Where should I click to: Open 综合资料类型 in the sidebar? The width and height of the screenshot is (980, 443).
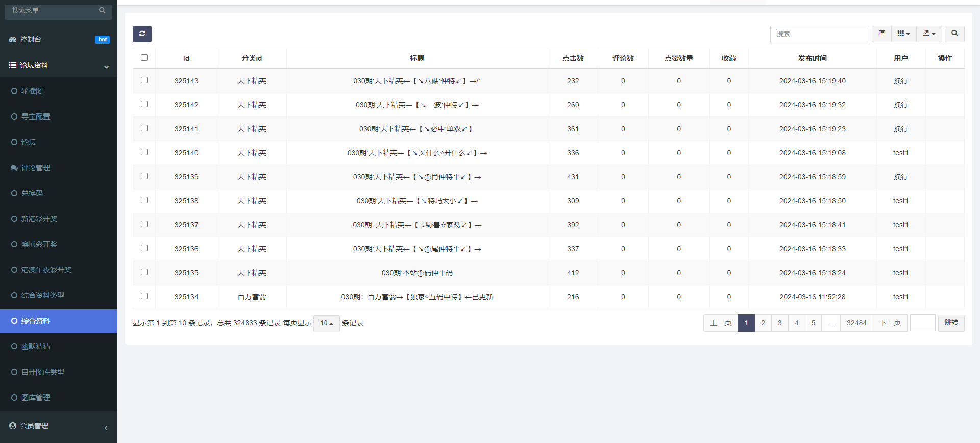click(59, 295)
